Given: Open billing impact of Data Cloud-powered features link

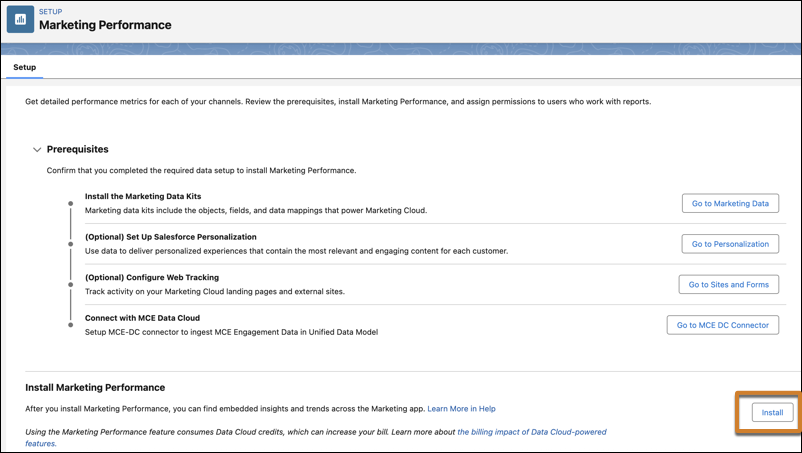Looking at the screenshot, I should click(531, 432).
